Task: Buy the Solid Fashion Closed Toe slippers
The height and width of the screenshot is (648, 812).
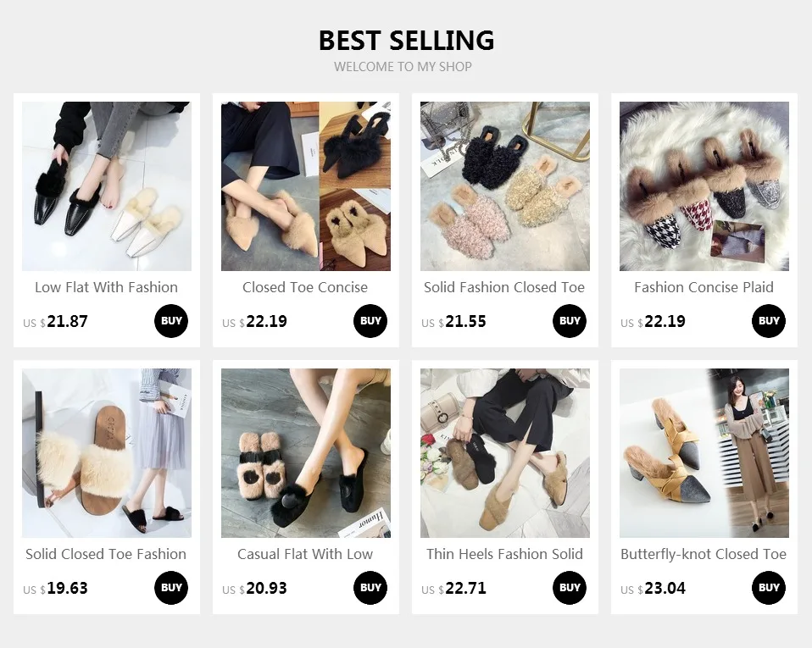Action: [x=570, y=321]
